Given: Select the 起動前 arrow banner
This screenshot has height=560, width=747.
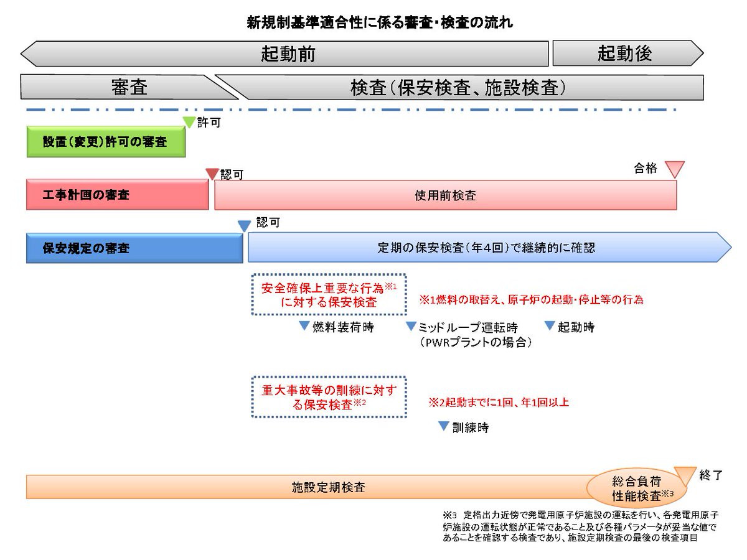Looking at the screenshot, I should (284, 54).
